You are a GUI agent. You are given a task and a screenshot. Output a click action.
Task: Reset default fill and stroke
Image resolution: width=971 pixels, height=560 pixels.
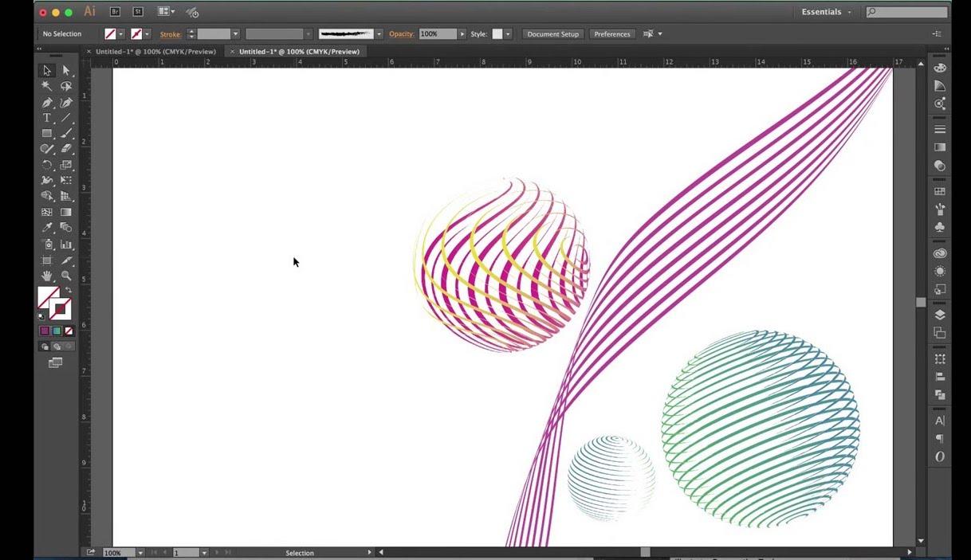click(41, 316)
